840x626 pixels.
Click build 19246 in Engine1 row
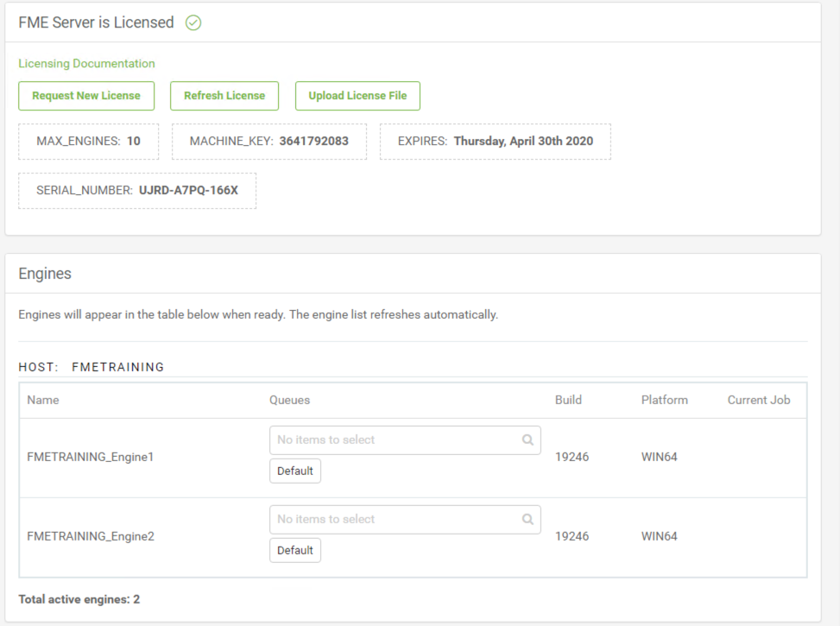(572, 457)
